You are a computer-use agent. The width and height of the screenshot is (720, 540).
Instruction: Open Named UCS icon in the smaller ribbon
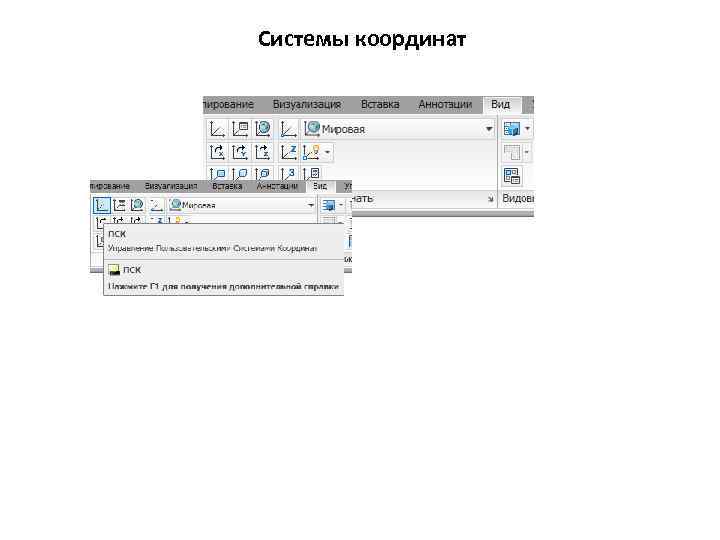119,205
